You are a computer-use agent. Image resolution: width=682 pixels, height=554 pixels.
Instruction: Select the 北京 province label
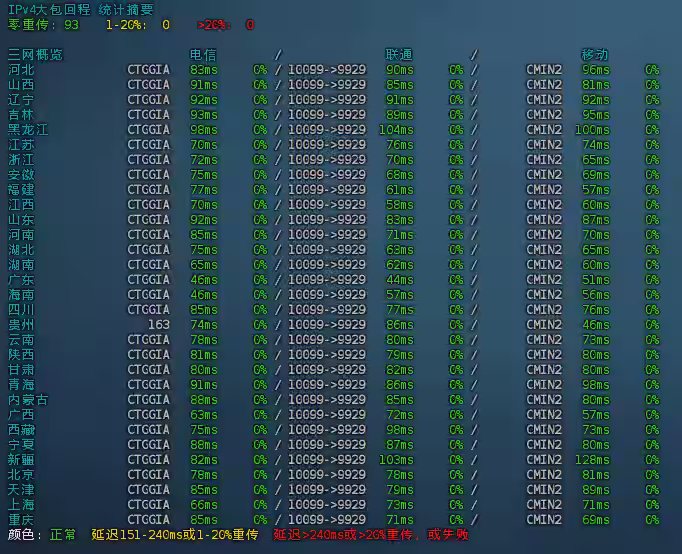pyautogui.click(x=21, y=475)
